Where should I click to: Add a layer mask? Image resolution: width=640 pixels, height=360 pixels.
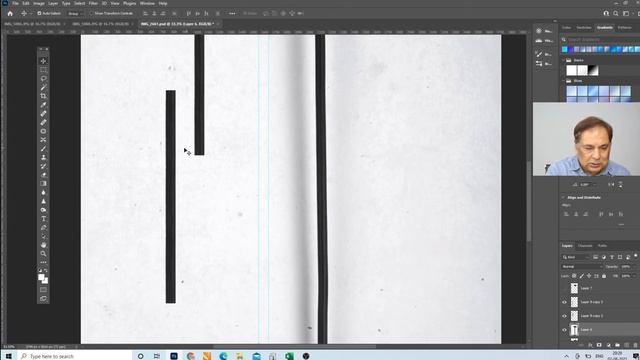599,345
